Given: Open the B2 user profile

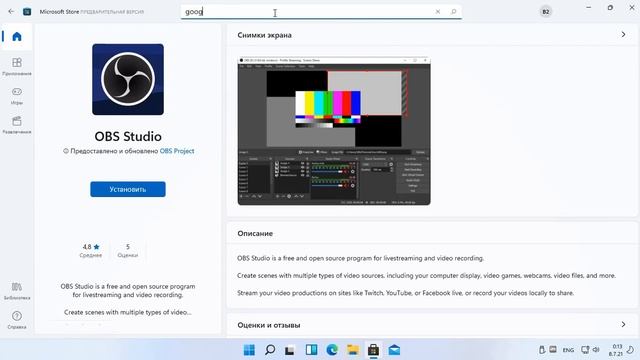Looking at the screenshot, I should 546,11.
